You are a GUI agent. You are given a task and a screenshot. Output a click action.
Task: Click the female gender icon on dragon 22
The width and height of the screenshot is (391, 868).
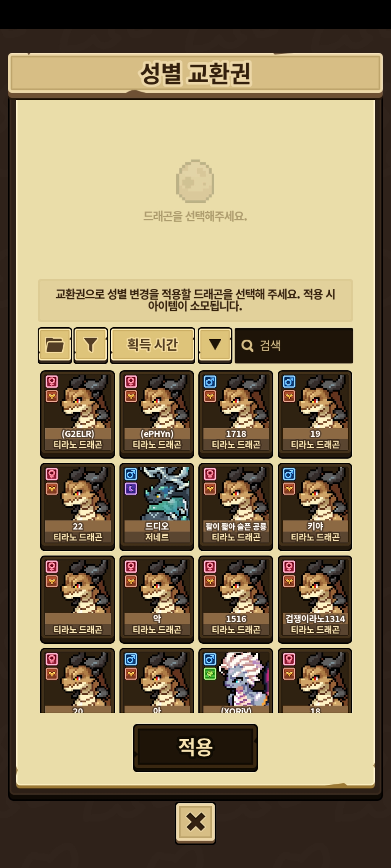coord(52,474)
